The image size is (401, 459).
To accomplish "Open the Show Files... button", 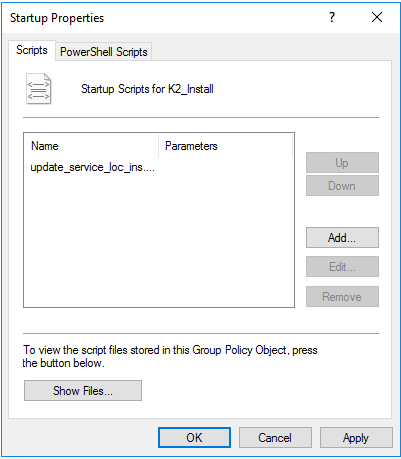I will coord(83,391).
